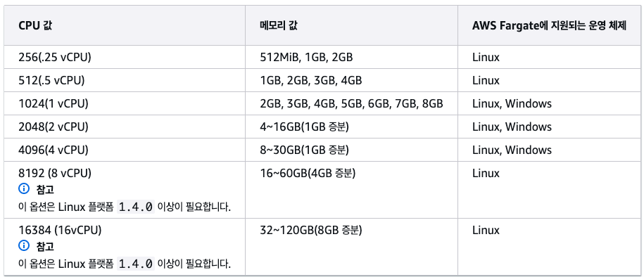Select the CPU 값 column header
The height and width of the screenshot is (277, 644).
pyautogui.click(x=125, y=25)
